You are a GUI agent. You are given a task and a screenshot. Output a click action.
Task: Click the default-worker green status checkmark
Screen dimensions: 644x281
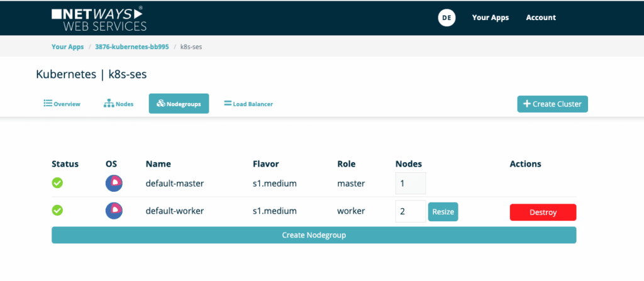tap(58, 211)
